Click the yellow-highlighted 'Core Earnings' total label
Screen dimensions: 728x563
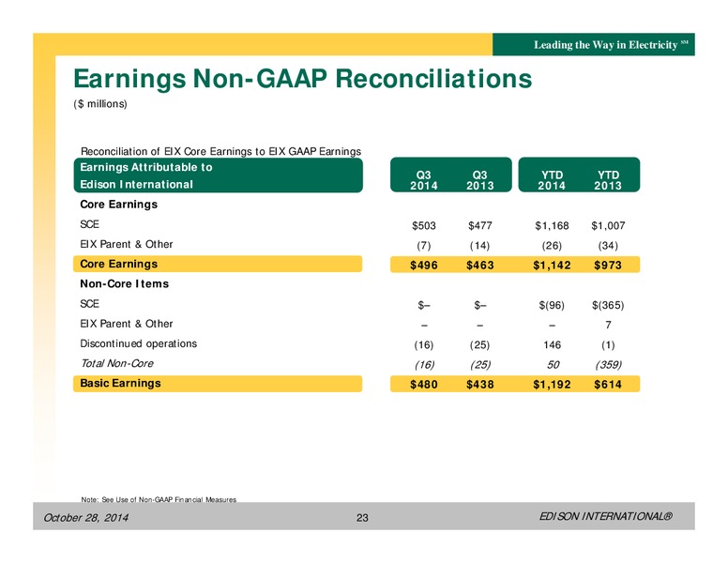[119, 264]
